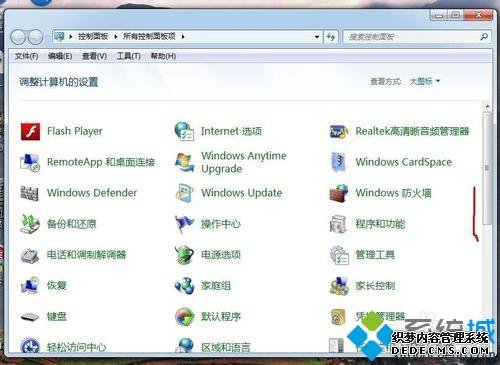The image size is (500, 365).
Task: Open the 恢复 icon
Action: click(30, 286)
